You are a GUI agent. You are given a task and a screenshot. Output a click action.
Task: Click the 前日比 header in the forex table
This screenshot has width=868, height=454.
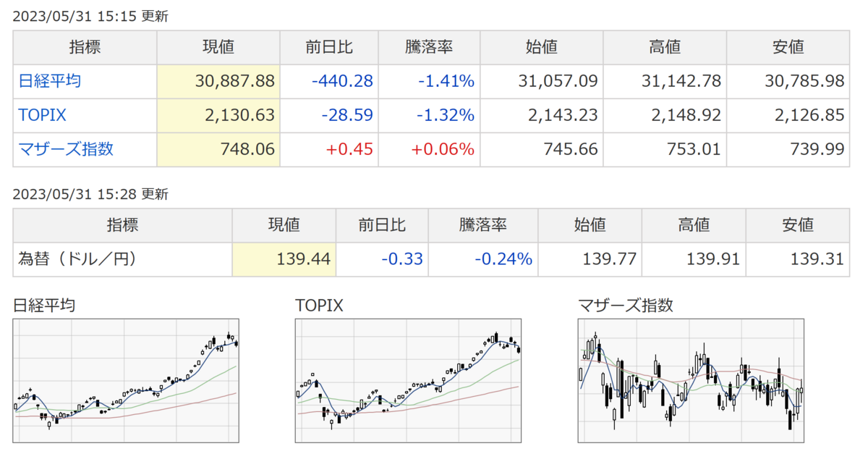click(x=382, y=224)
